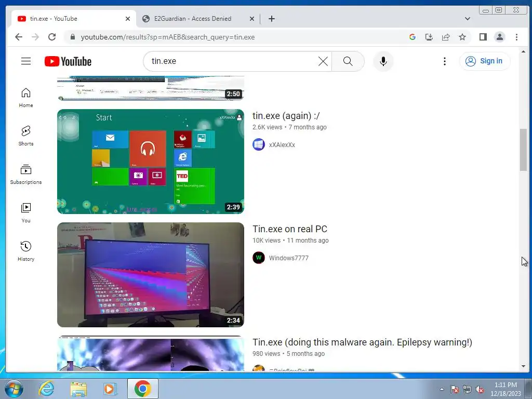The image size is (532, 399).
Task: Click '10K views • 11 months ago' text
Action: pyautogui.click(x=290, y=241)
